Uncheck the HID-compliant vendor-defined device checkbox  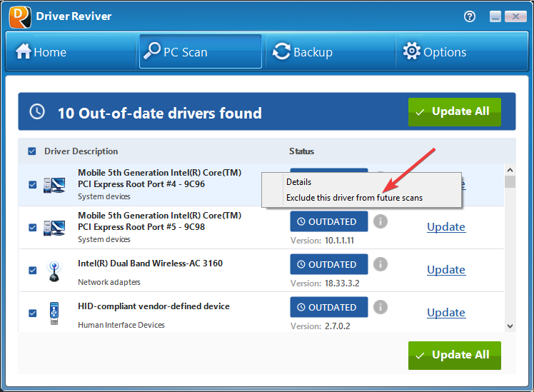point(32,313)
